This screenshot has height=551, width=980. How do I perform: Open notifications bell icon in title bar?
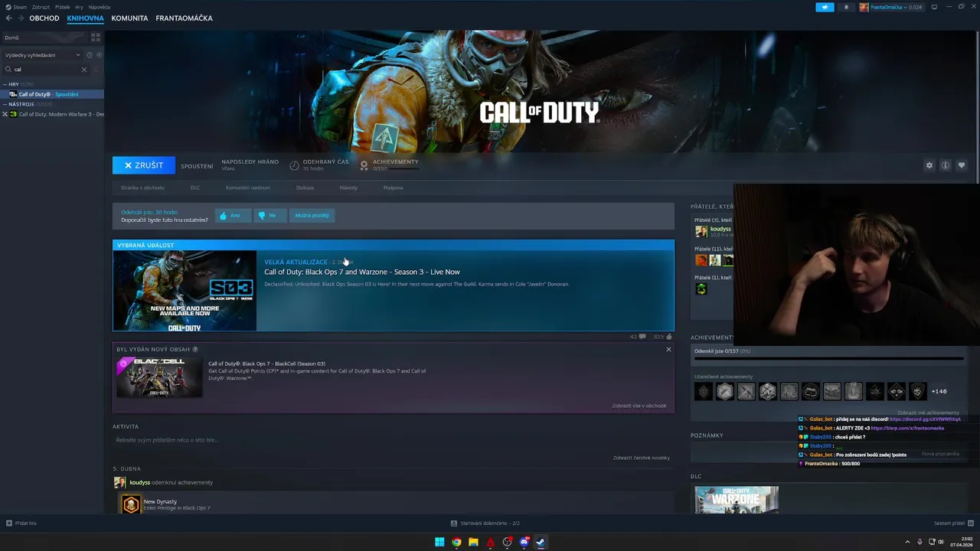[x=846, y=7]
